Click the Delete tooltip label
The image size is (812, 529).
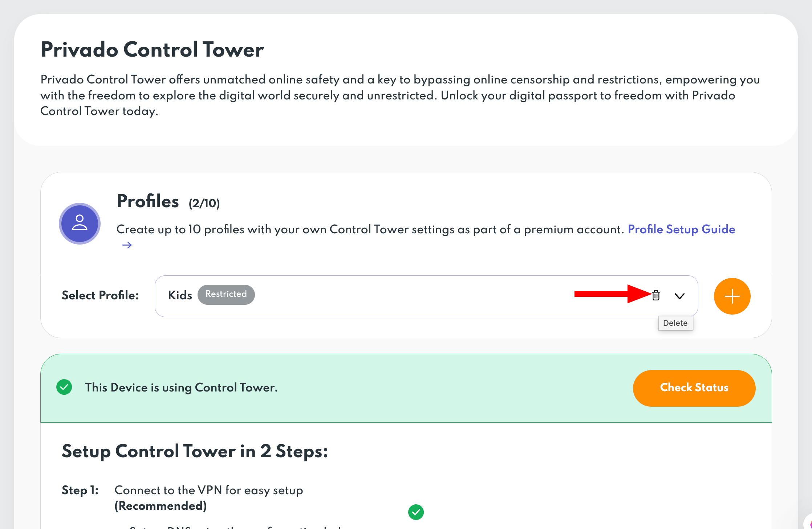675,323
